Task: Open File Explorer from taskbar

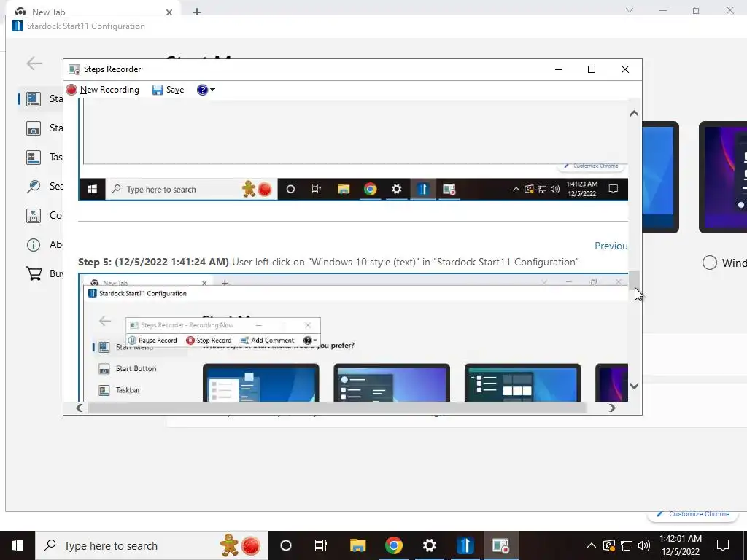Action: click(357, 545)
